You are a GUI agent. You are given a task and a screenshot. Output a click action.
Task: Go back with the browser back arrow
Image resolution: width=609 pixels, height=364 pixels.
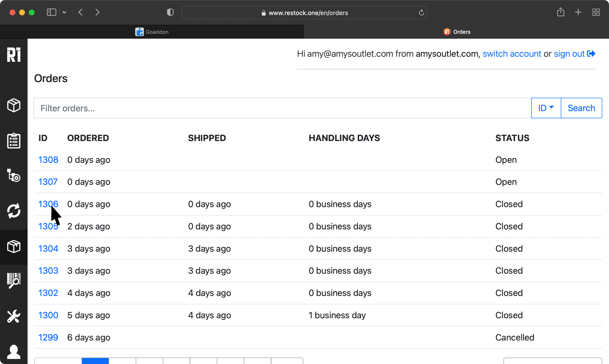(x=81, y=12)
